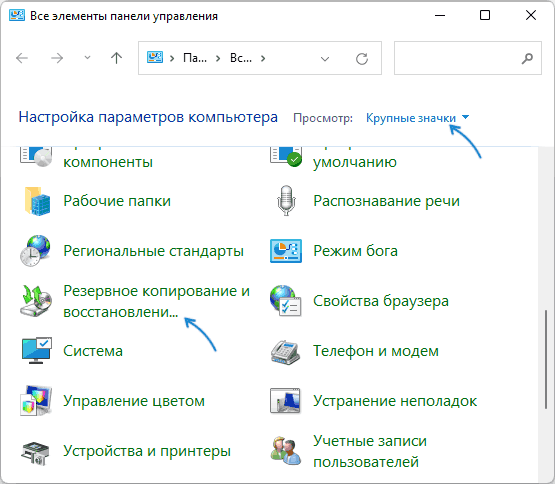The image size is (555, 484).
Task: Open Свойства браузера link
Action: tap(381, 301)
